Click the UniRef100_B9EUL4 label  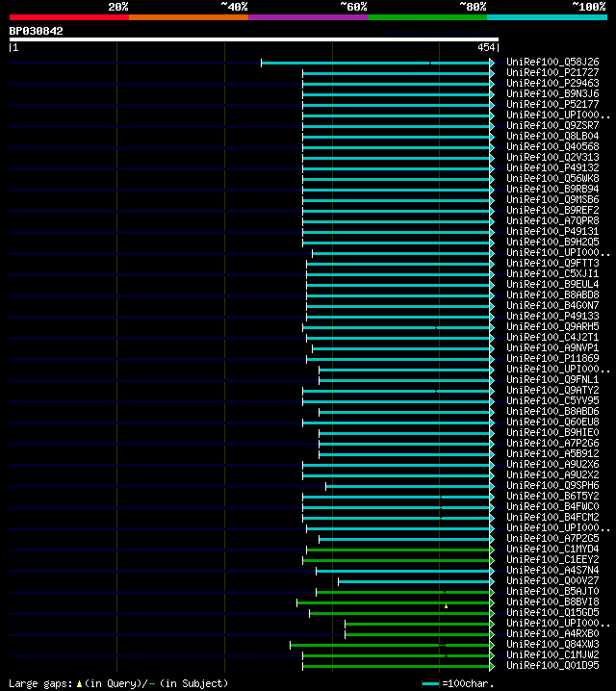click(x=552, y=284)
